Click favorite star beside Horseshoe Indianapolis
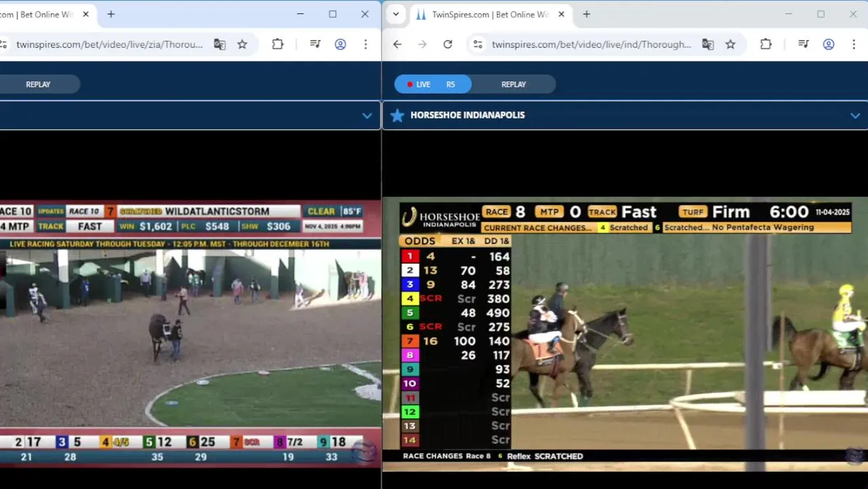The height and width of the screenshot is (489, 868). (x=397, y=115)
